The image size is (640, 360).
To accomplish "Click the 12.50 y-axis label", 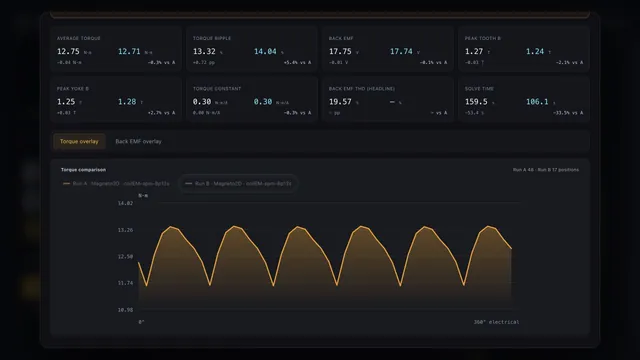I will [x=125, y=257].
